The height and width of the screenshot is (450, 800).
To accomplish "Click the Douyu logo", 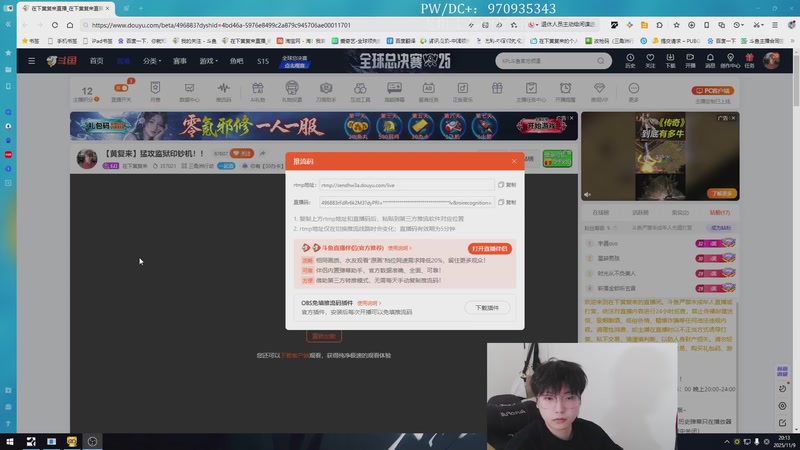I will [61, 61].
